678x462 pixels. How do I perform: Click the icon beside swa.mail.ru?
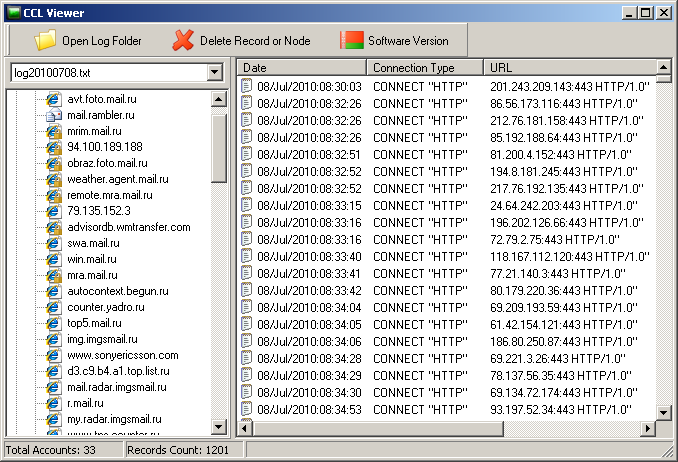click(54, 243)
